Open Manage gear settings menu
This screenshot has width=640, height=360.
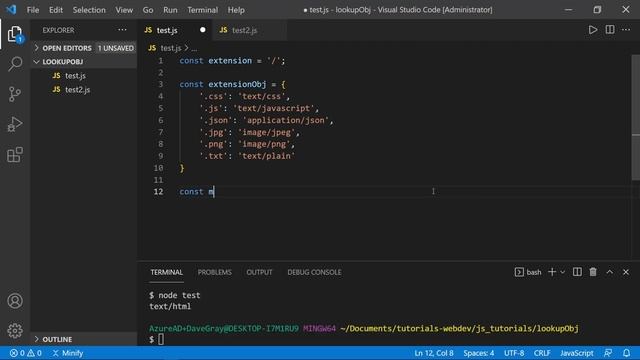[x=15, y=331]
